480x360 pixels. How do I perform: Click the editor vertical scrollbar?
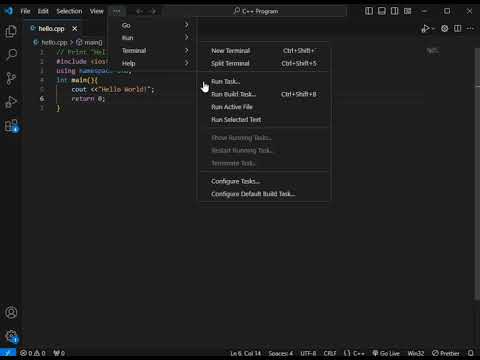[x=477, y=173]
